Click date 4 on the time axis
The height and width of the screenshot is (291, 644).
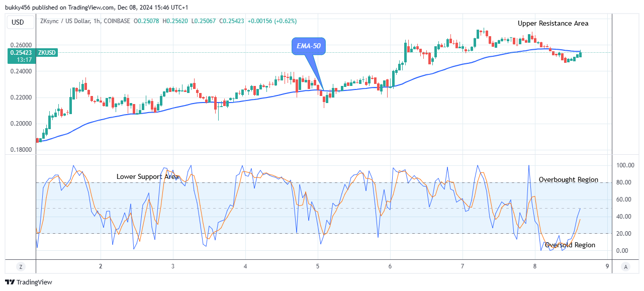pyautogui.click(x=245, y=266)
